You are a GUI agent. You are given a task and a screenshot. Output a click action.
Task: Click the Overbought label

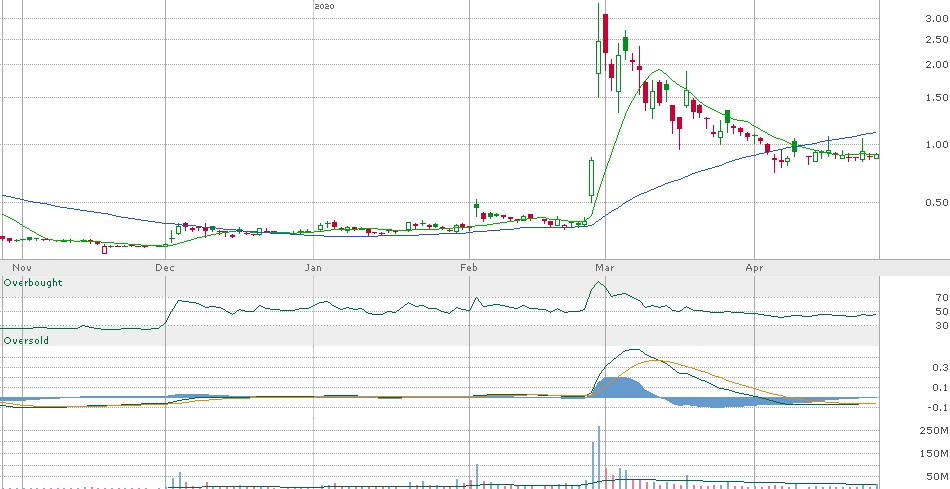tap(33, 283)
